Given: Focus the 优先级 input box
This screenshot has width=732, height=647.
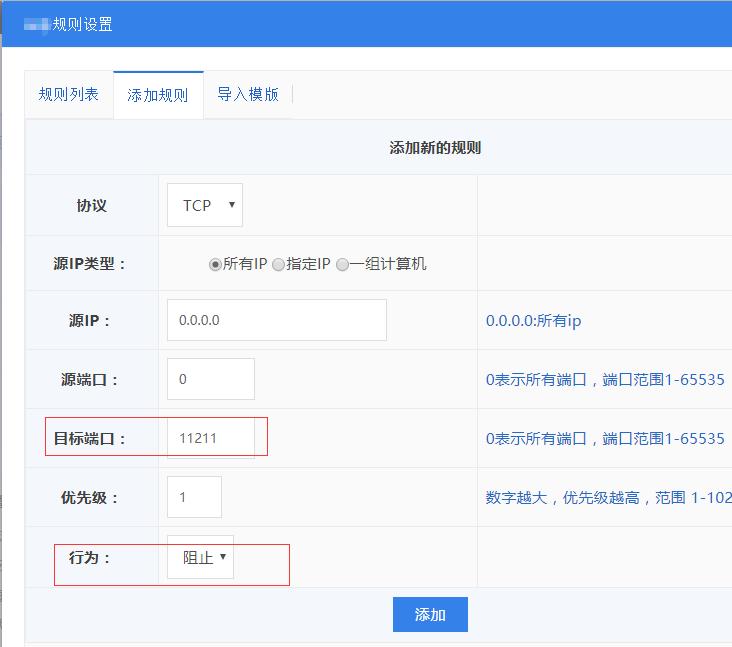Looking at the screenshot, I should (194, 497).
